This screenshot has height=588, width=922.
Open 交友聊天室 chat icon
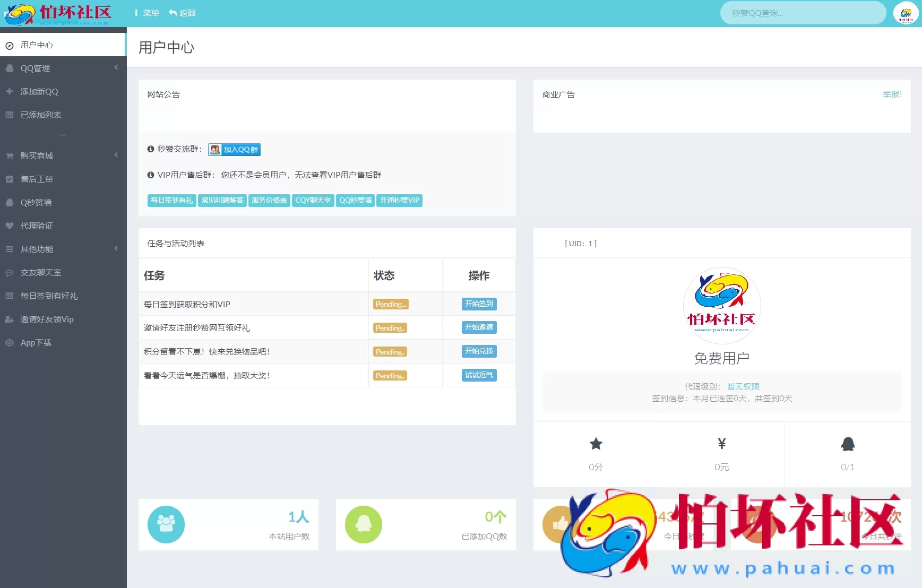[10, 272]
